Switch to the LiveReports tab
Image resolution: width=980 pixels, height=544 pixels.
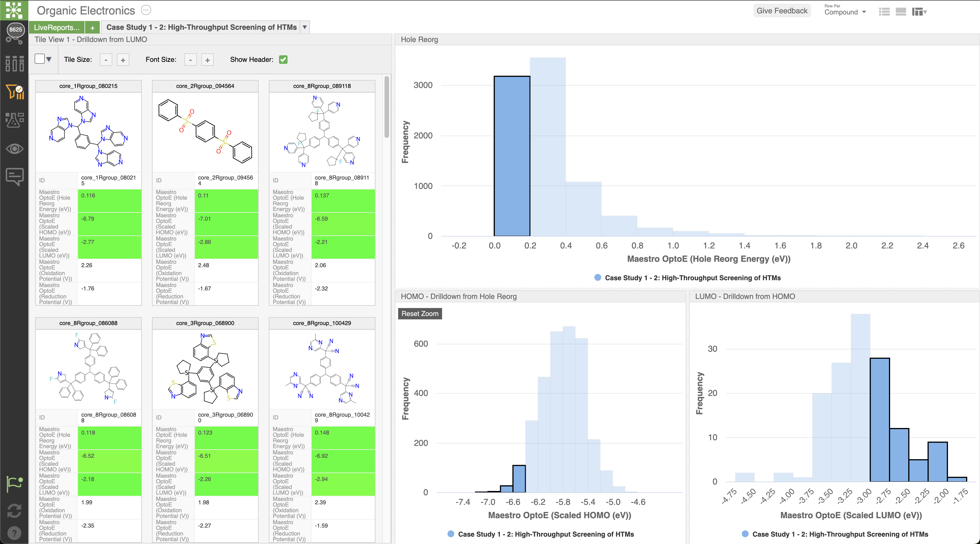coord(57,28)
